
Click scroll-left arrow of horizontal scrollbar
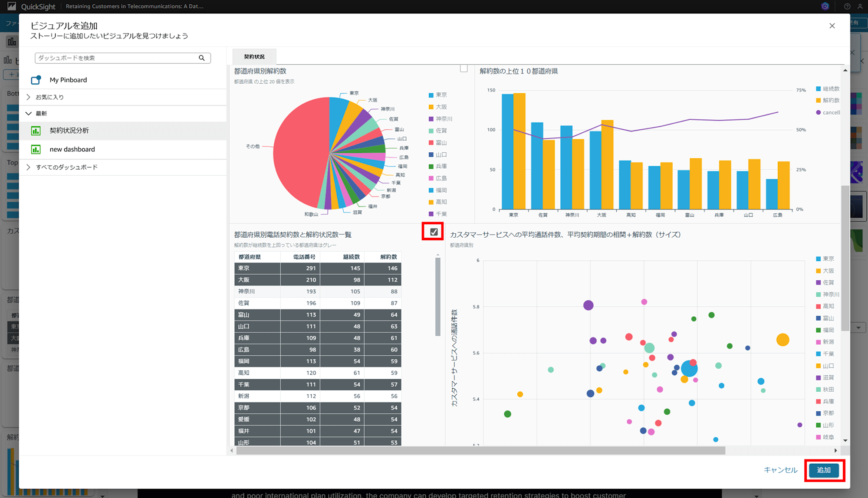click(x=232, y=451)
